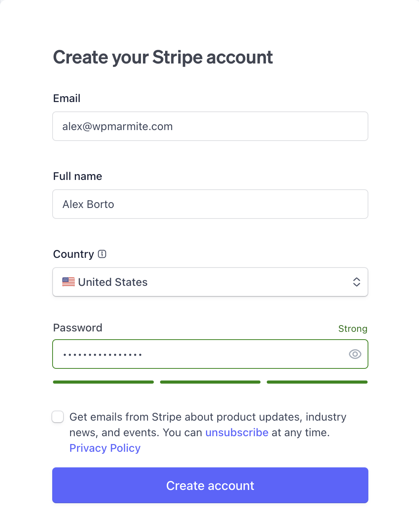Image resolution: width=419 pixels, height=532 pixels.
Task: Click the first password strength bar
Action: 103,382
